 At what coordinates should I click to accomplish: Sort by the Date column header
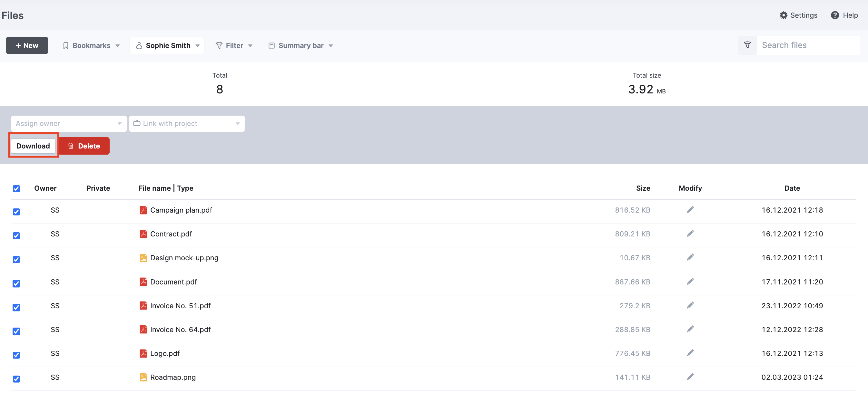[x=792, y=188]
